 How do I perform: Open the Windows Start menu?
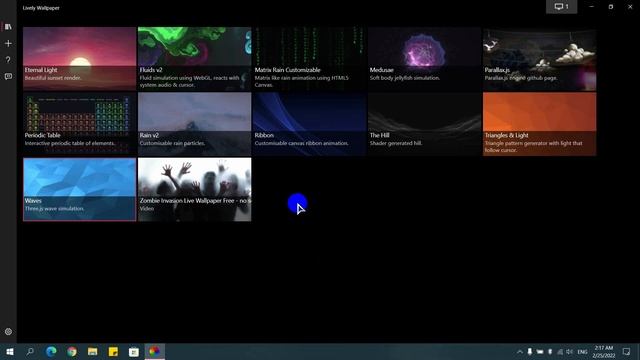[x=10, y=351]
